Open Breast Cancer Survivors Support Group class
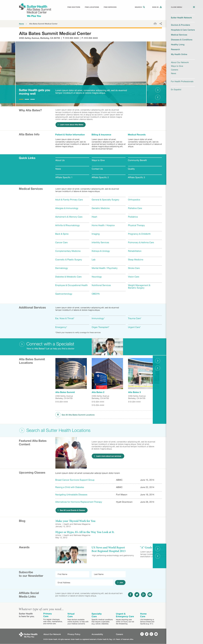Viewport: 203px width, 644px height. 75,480
